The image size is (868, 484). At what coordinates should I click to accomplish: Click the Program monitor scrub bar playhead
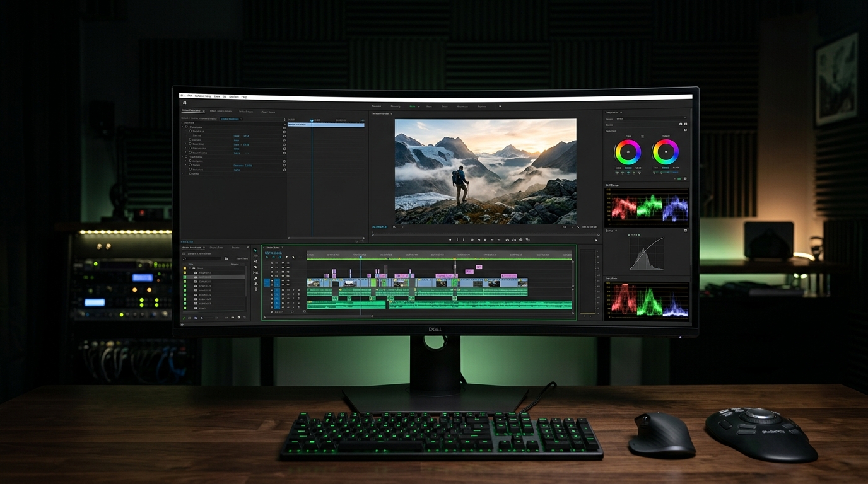click(373, 233)
